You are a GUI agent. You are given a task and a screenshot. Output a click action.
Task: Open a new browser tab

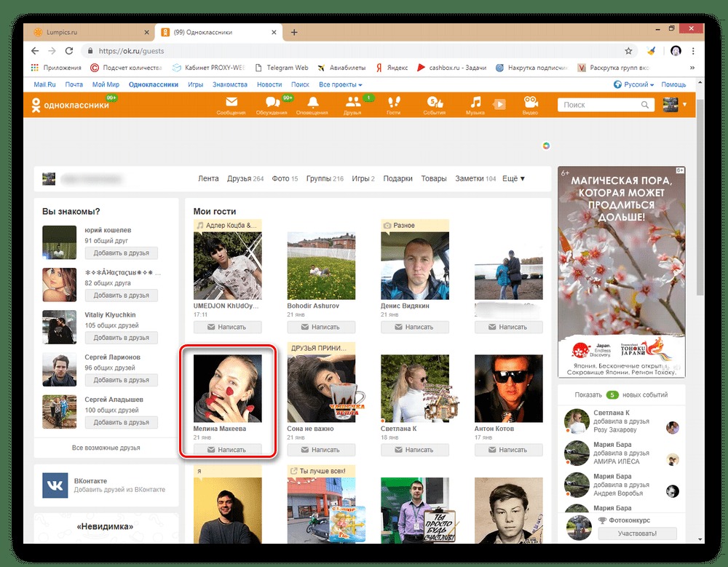coord(294,32)
